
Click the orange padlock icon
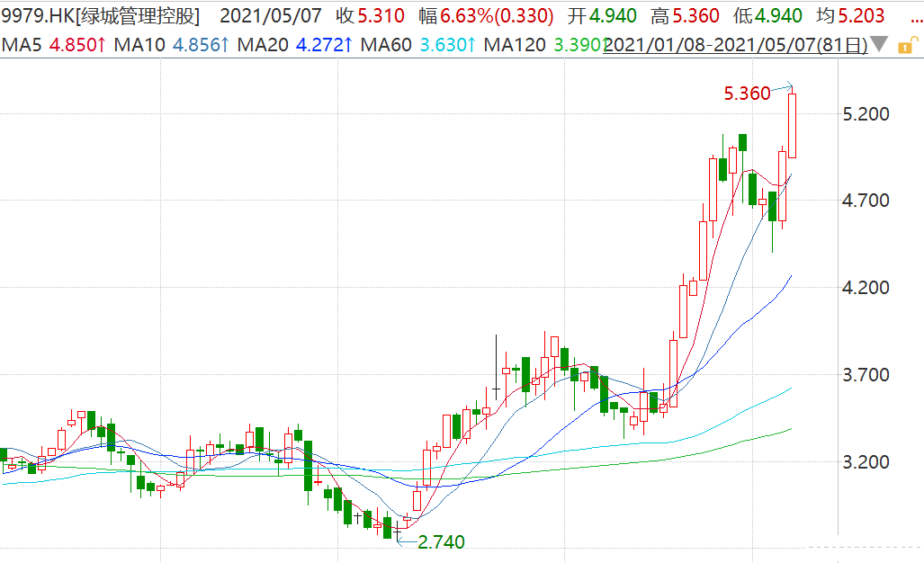pyautogui.click(x=908, y=45)
